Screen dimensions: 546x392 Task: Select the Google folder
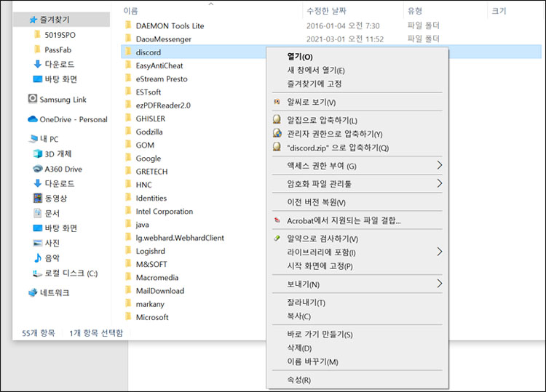pyautogui.click(x=149, y=159)
